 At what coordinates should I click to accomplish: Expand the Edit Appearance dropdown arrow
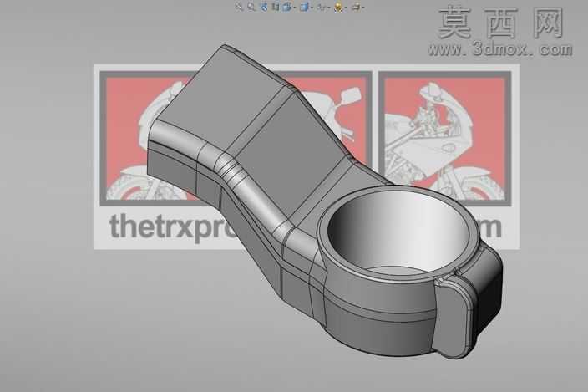click(x=346, y=8)
